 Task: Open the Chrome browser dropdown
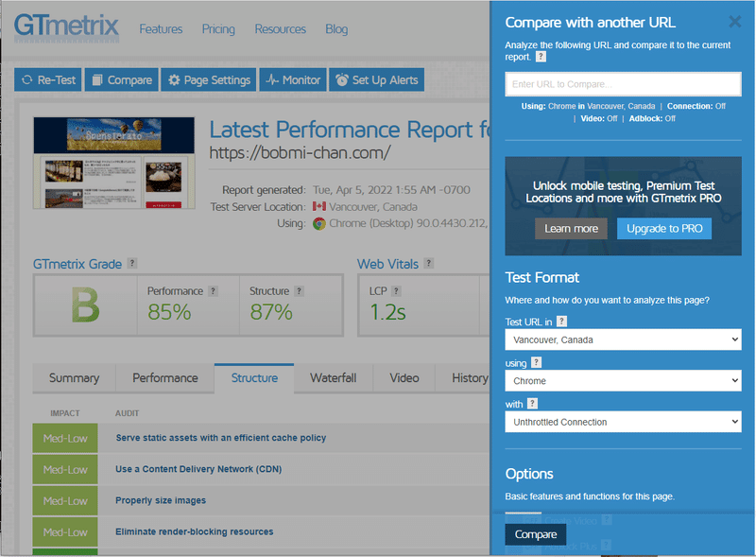coord(623,381)
